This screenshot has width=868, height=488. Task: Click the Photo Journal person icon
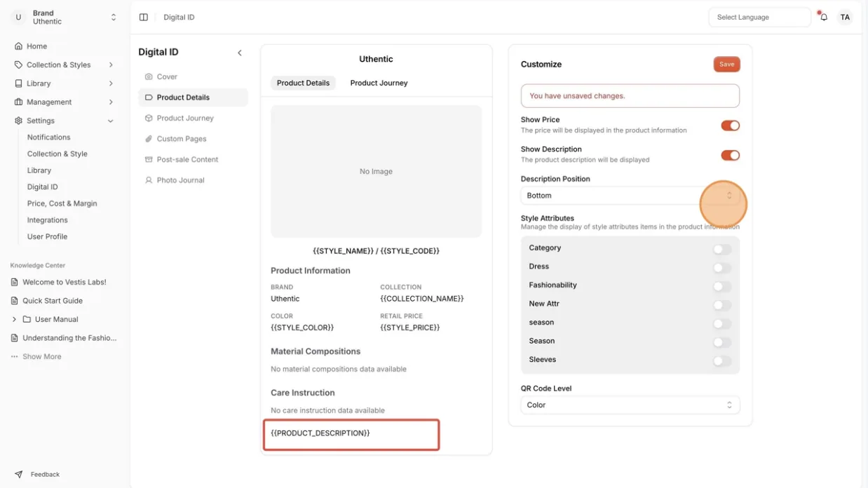149,180
